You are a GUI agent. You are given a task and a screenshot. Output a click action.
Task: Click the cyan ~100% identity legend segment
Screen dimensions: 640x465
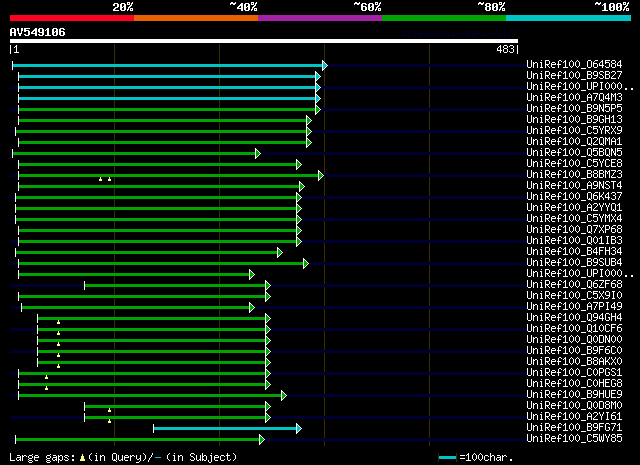[x=569, y=18]
